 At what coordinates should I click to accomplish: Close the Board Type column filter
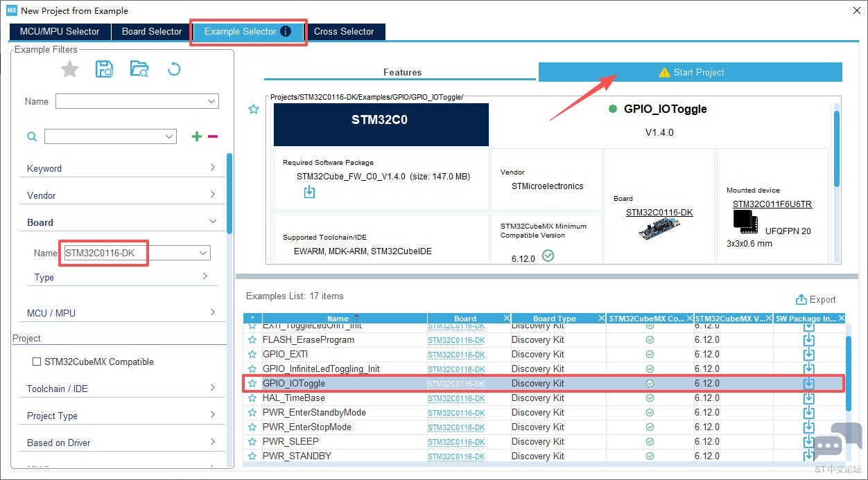[601, 318]
